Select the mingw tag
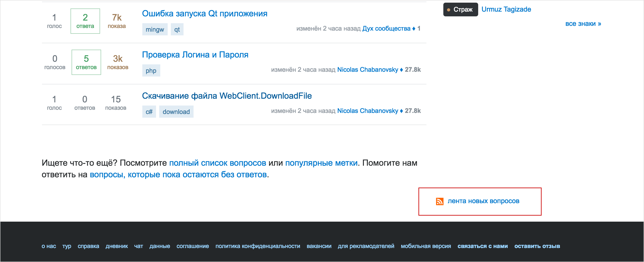 pyautogui.click(x=155, y=29)
